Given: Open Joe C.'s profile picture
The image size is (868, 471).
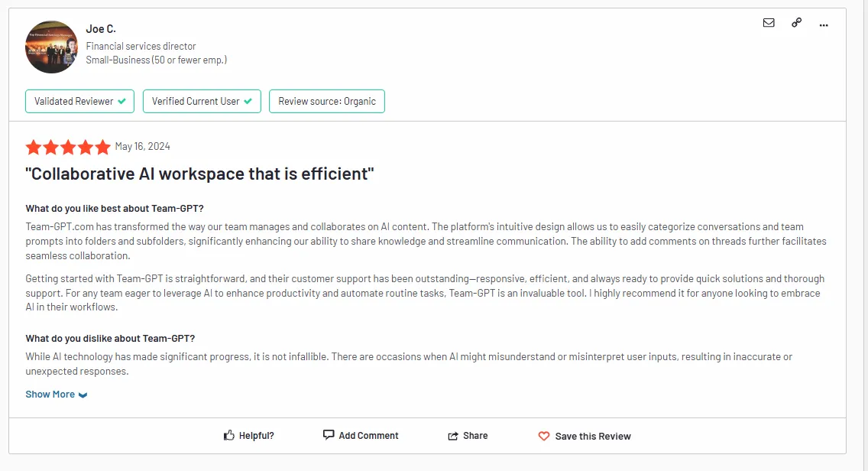Looking at the screenshot, I should click(51, 47).
